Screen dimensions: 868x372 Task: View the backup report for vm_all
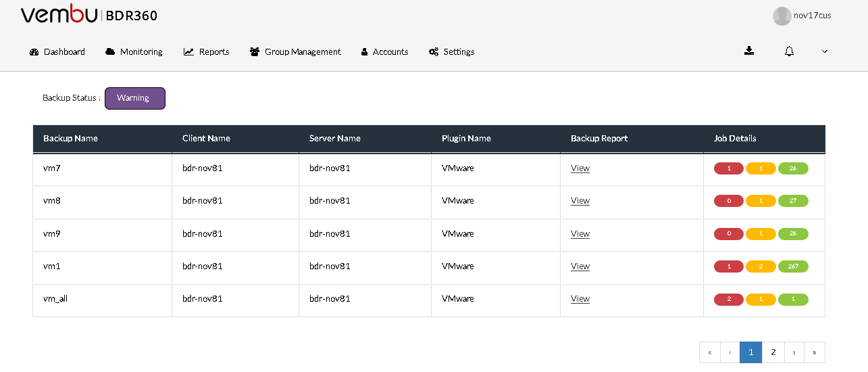tap(580, 299)
